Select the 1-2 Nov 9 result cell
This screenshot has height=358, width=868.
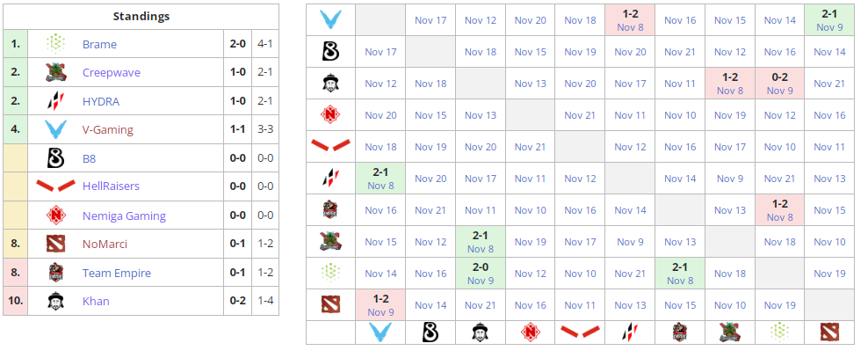click(380, 305)
